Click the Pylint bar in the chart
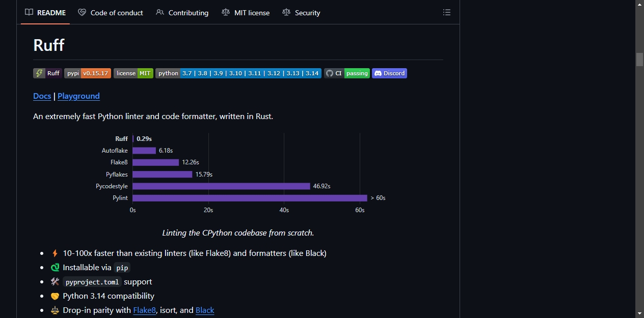 (250, 198)
